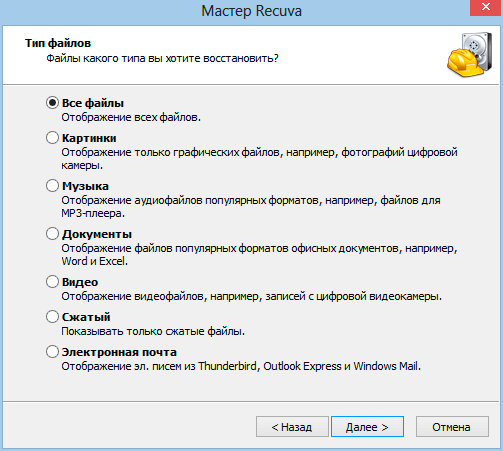Click the "< Назад" button
The image size is (503, 451).
click(x=292, y=427)
